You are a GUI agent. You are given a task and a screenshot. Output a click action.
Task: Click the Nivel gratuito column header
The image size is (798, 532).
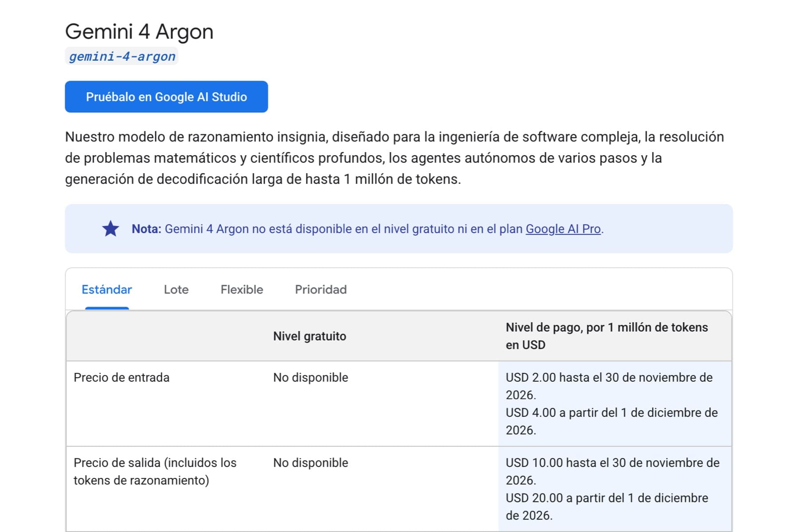309,336
